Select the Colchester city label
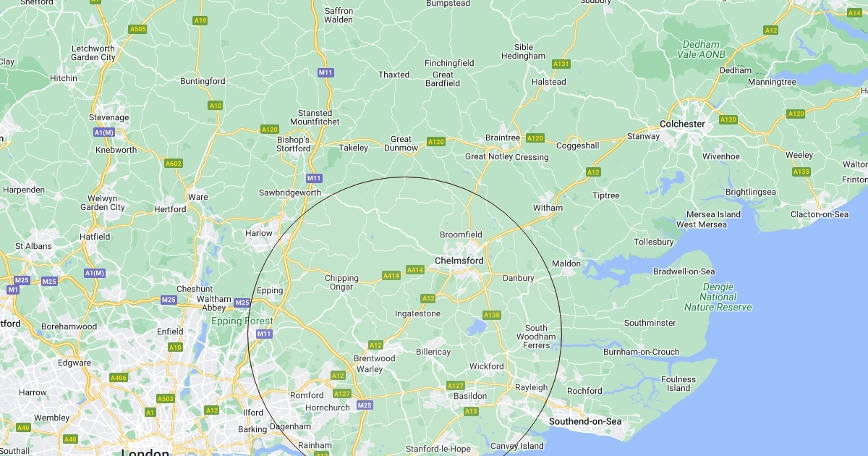 click(x=681, y=124)
